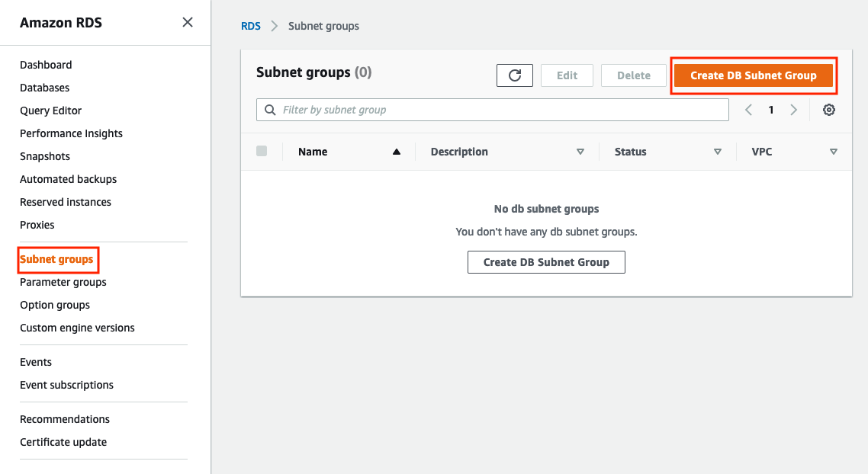868x474 pixels.
Task: Open Proxies in the sidebar
Action: click(37, 225)
